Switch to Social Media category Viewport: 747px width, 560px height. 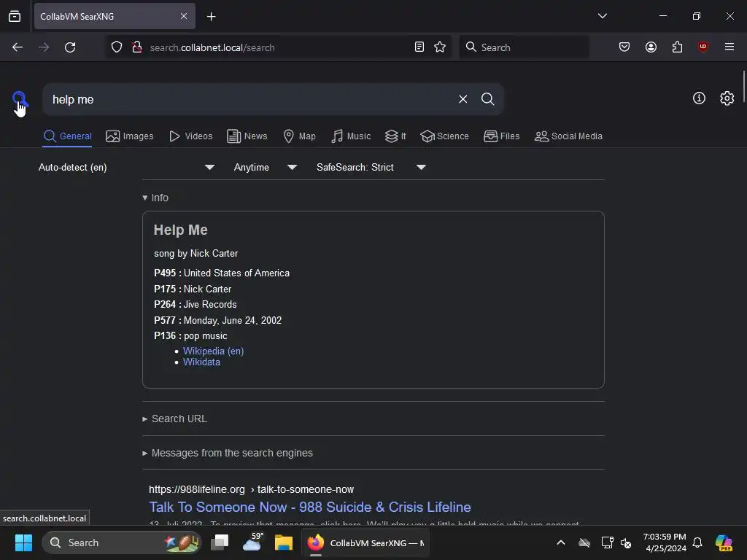[568, 136]
